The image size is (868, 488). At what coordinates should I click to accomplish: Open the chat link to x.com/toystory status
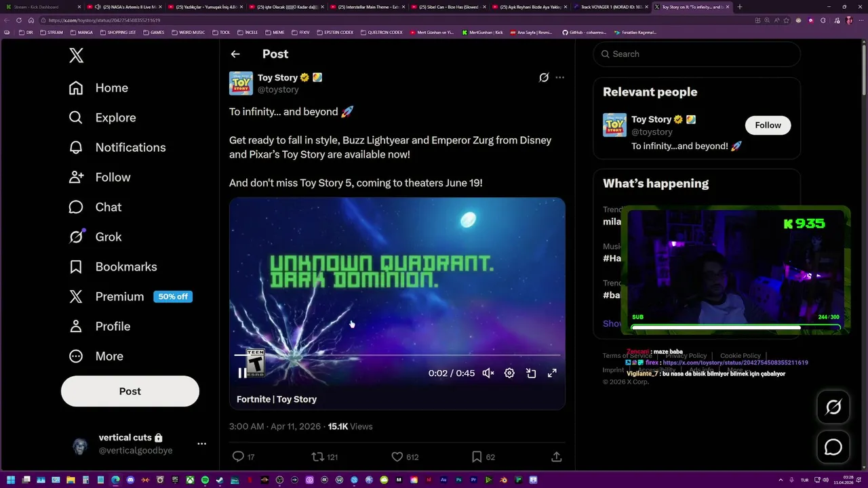[x=735, y=363]
